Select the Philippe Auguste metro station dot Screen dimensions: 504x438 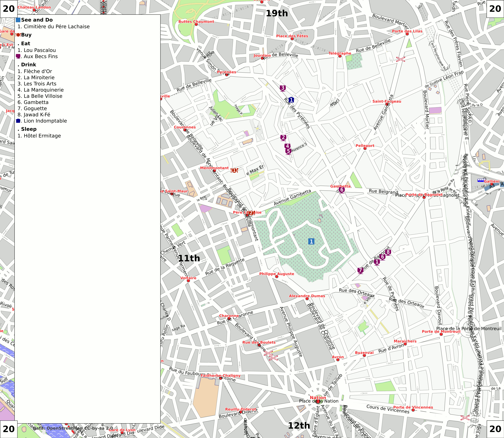[x=277, y=277]
